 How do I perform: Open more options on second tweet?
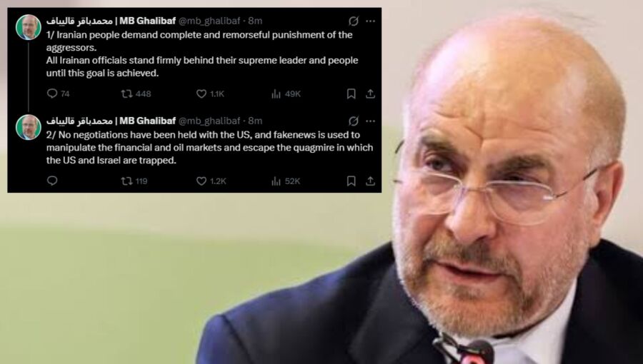click(x=370, y=121)
